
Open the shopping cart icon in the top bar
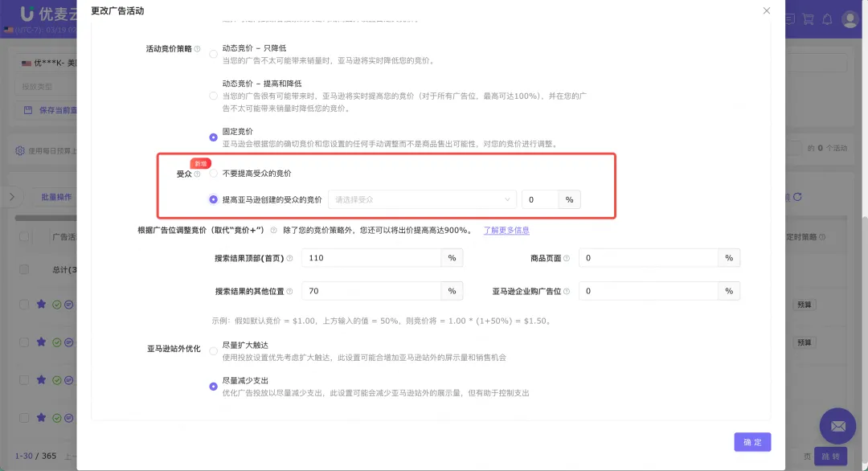point(808,18)
